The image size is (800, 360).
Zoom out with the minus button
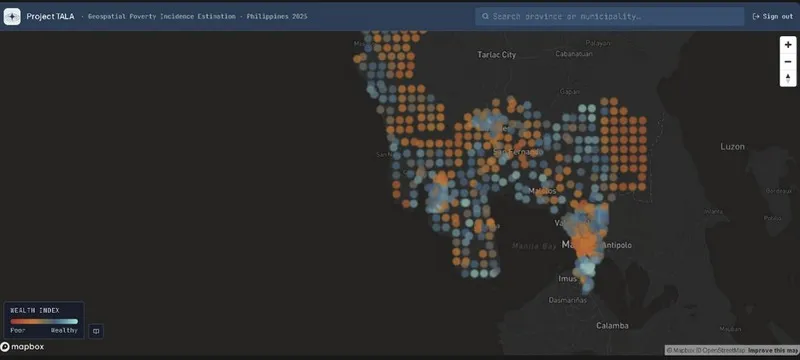coord(788,62)
